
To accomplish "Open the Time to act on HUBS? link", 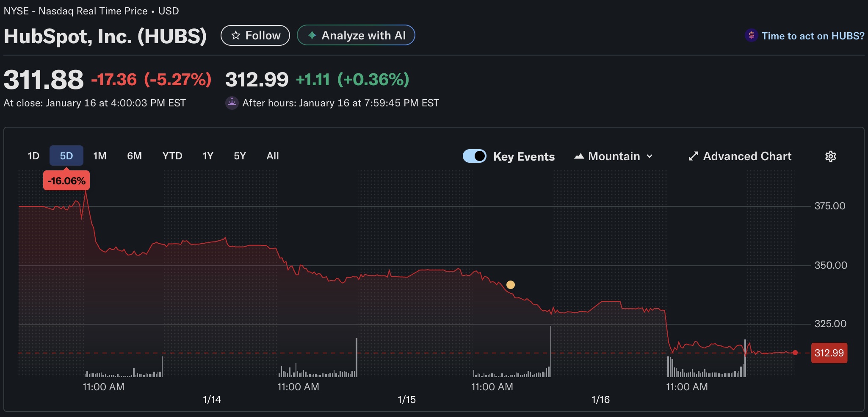I will pos(813,36).
